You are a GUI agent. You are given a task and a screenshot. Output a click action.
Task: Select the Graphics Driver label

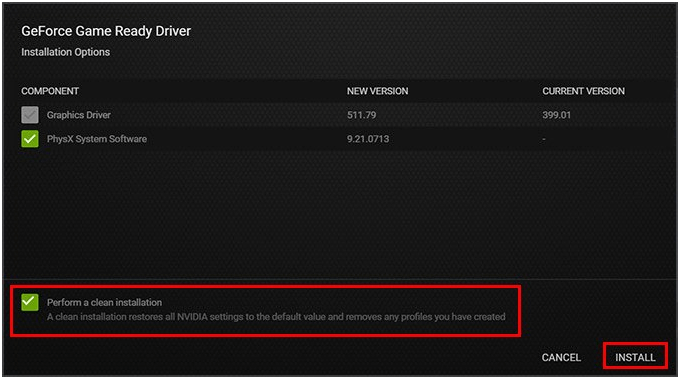tap(78, 115)
